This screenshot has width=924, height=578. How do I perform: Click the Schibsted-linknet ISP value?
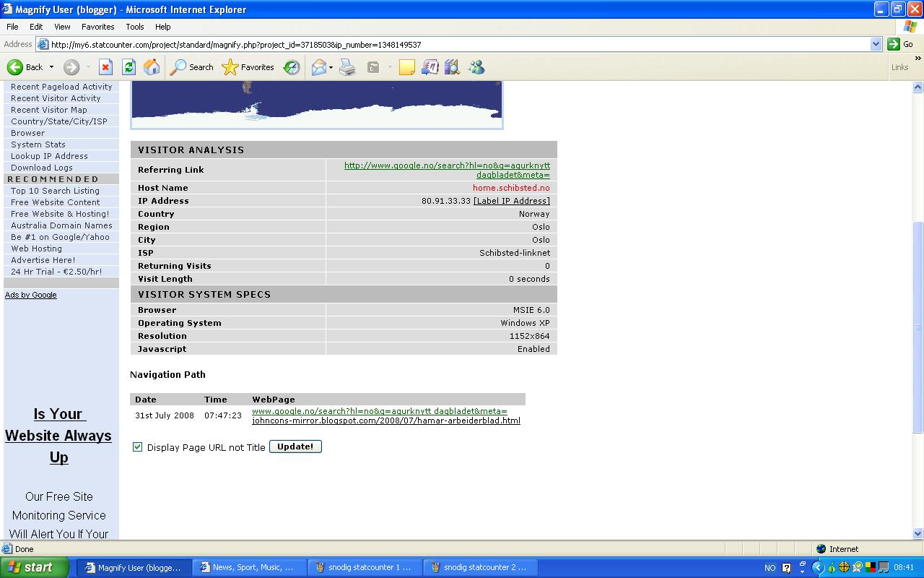[x=515, y=253]
